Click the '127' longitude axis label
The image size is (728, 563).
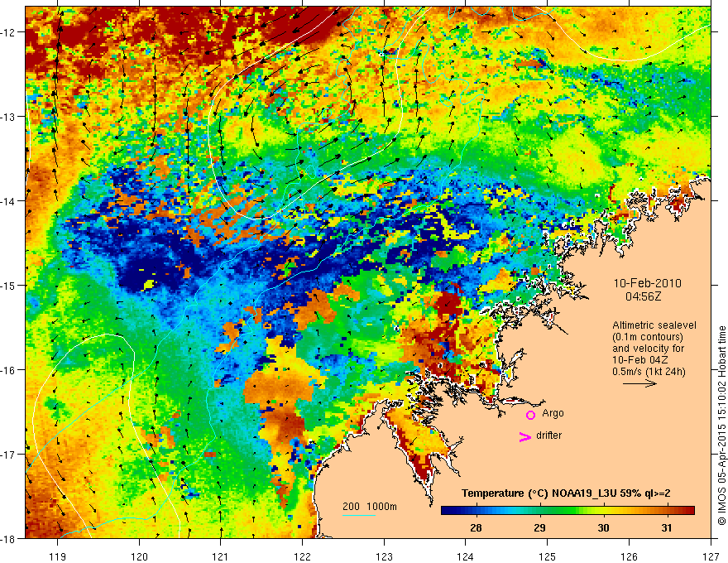click(x=711, y=556)
